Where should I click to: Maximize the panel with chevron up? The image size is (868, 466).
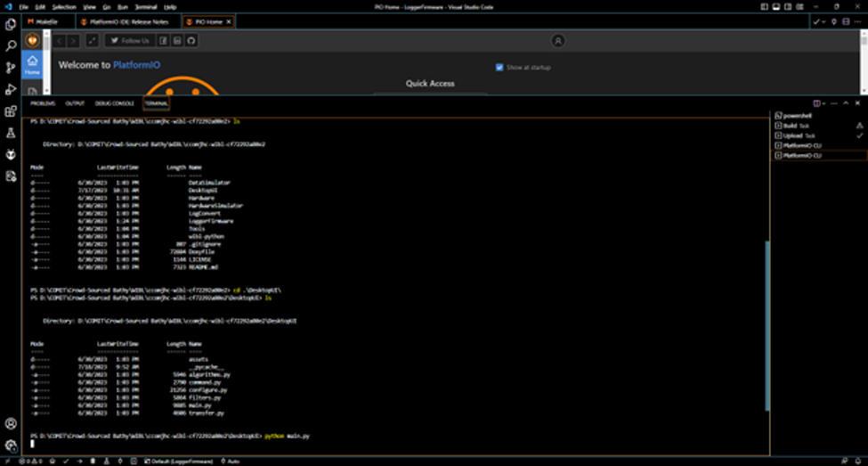click(846, 103)
